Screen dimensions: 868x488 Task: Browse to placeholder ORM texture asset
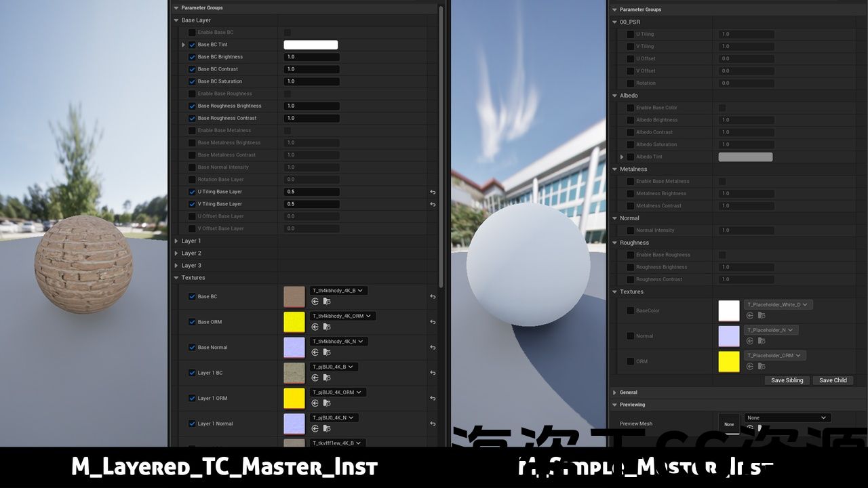pyautogui.click(x=762, y=367)
